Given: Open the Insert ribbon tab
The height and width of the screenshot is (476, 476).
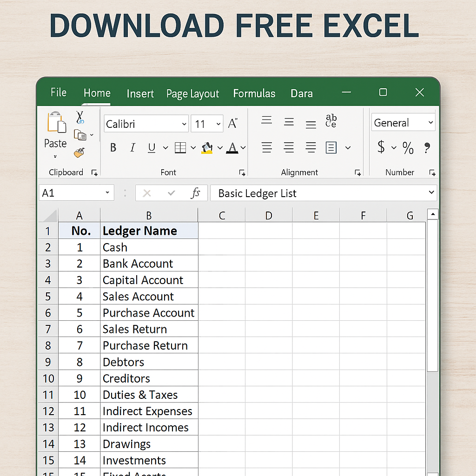Looking at the screenshot, I should [140, 93].
